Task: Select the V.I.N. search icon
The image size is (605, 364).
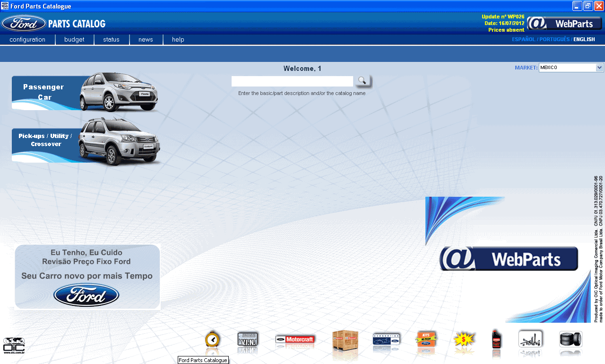Action: 248,338
